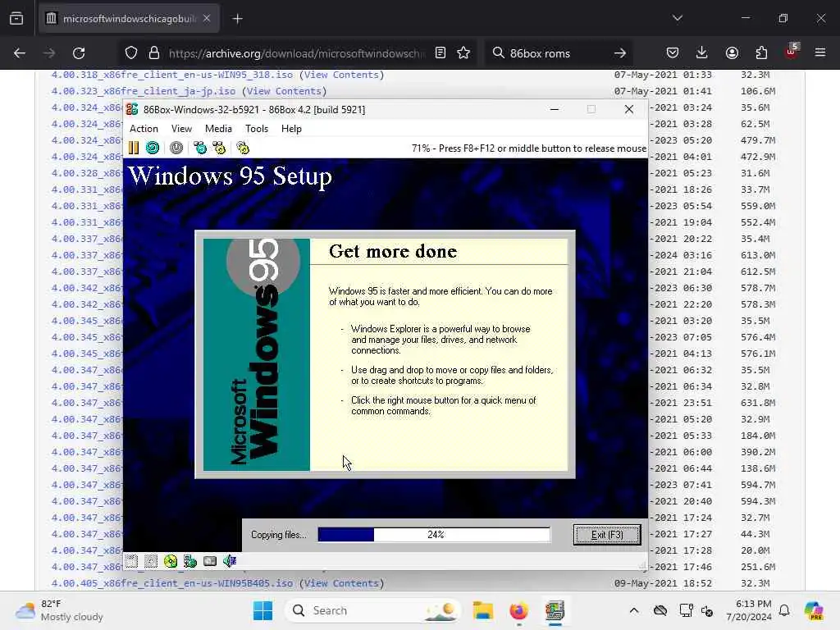Viewport: 840px width, 630px height.
Task: Open 4.00.318 WIN95_318.iso link
Action: pos(172,75)
